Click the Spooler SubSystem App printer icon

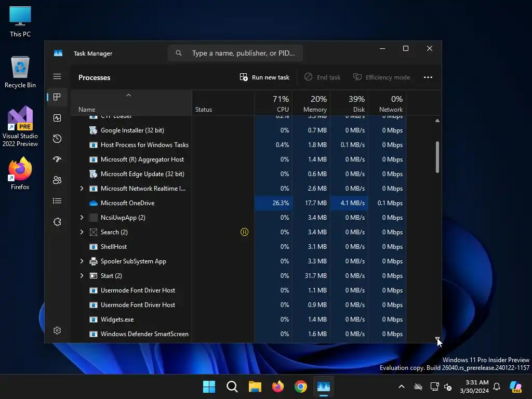94,261
